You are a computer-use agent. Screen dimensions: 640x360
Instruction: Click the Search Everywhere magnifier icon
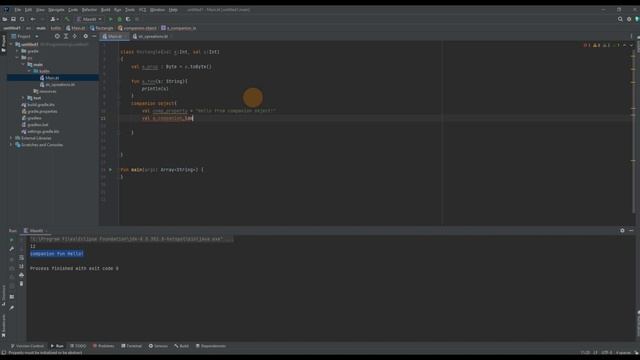[x=620, y=19]
